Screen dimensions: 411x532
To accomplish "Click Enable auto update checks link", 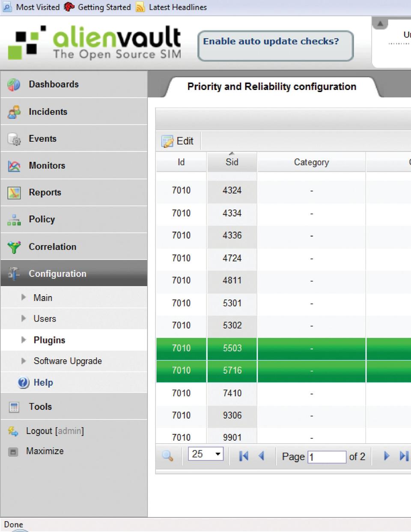I will (x=271, y=42).
